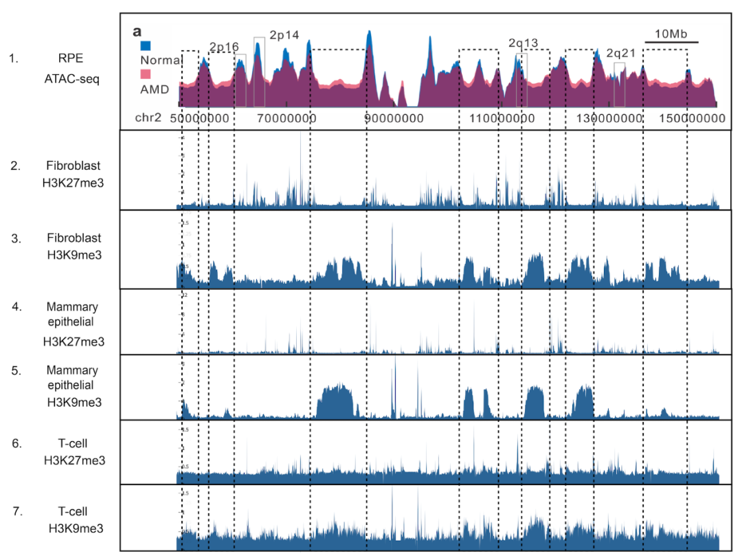The height and width of the screenshot is (560, 742).
Task: Select the 'T-cell H3K9me3' track label
Action: point(76,519)
